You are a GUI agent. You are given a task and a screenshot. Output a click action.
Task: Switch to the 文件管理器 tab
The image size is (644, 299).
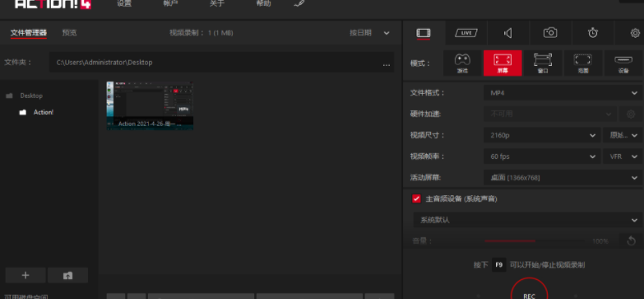(x=28, y=33)
